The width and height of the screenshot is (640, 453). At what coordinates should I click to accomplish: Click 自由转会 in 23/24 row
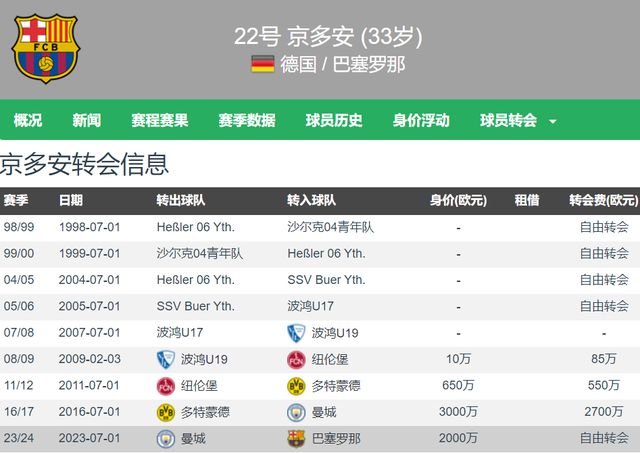pyautogui.click(x=604, y=438)
